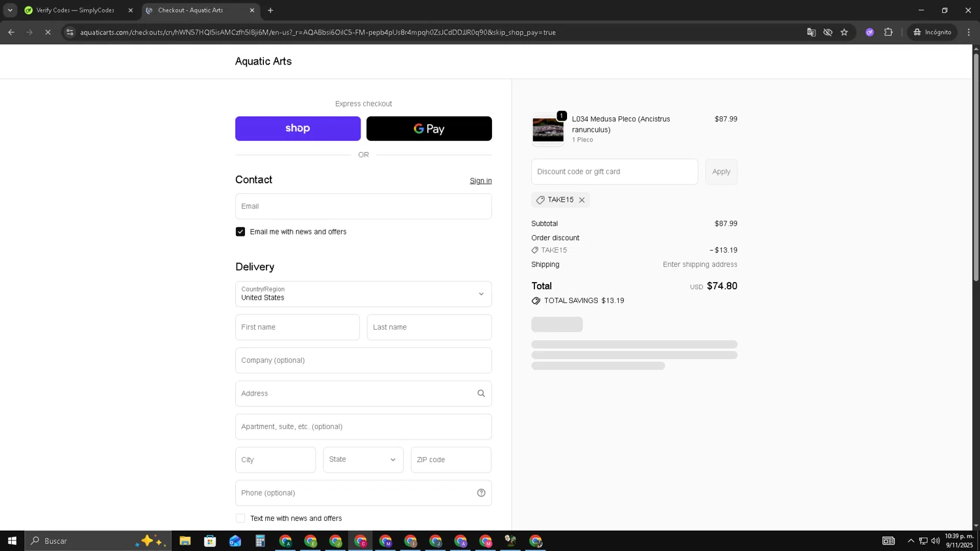Screen dimensions: 980x551
Task: Stop page loading with the X button
Action: click(48, 32)
